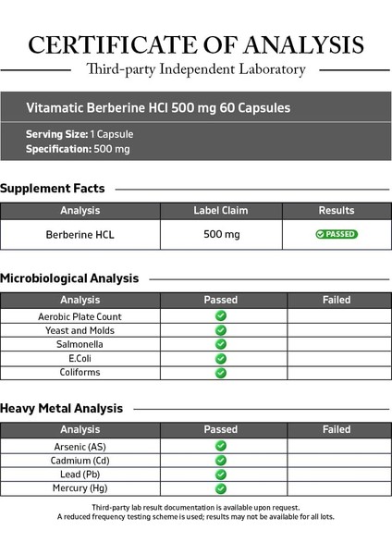Click the Certificate of Analysis heading
Image resolution: width=392 pixels, height=555 pixels.
(196, 45)
